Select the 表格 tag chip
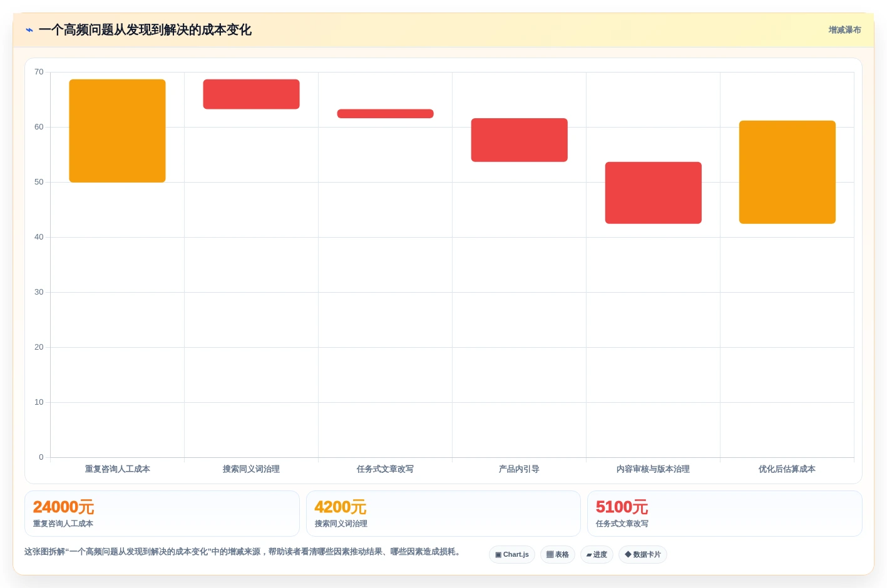Viewport: 887px width, 588px height. tap(558, 555)
